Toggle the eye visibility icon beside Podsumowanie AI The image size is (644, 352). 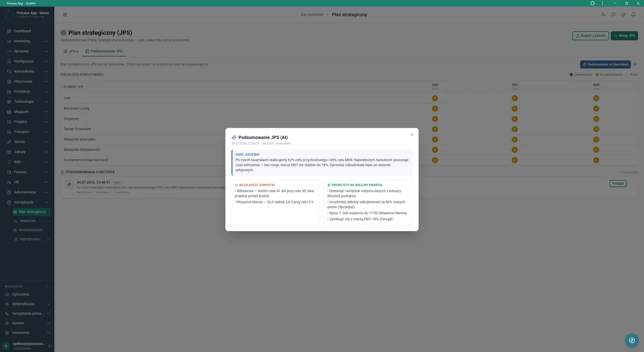pos(635,64)
